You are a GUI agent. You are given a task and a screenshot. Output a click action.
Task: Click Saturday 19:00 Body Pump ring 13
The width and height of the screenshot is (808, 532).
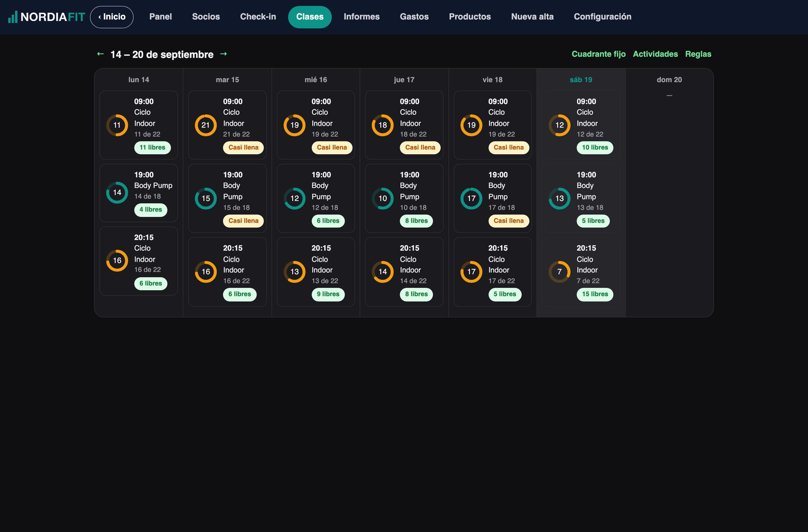[x=560, y=199]
